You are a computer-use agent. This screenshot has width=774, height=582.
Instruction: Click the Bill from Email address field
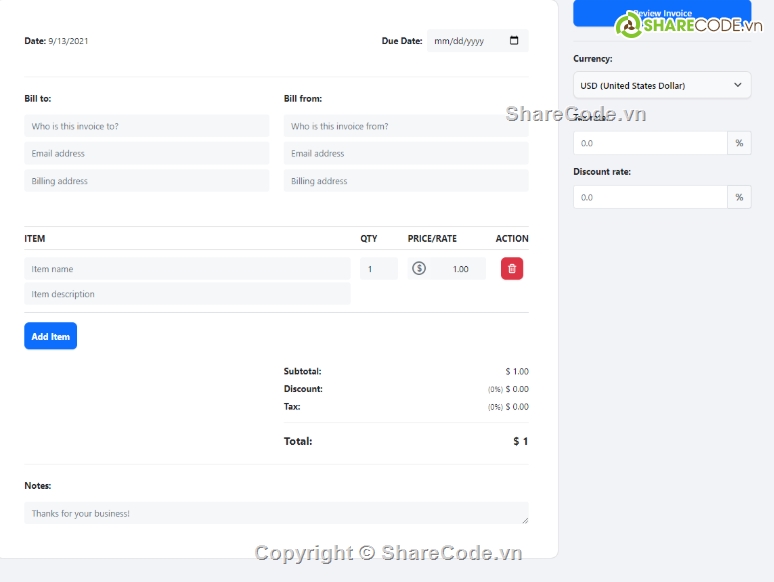coord(406,154)
